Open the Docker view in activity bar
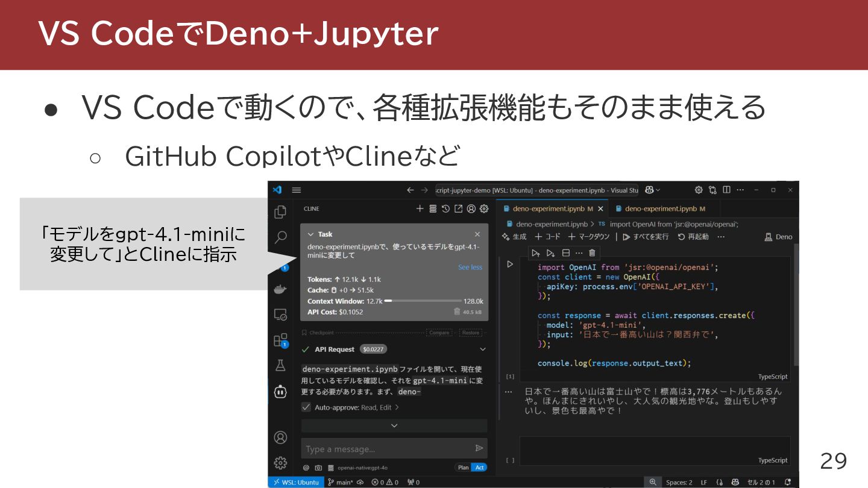Image resolution: width=868 pixels, height=488 pixels. [x=280, y=289]
